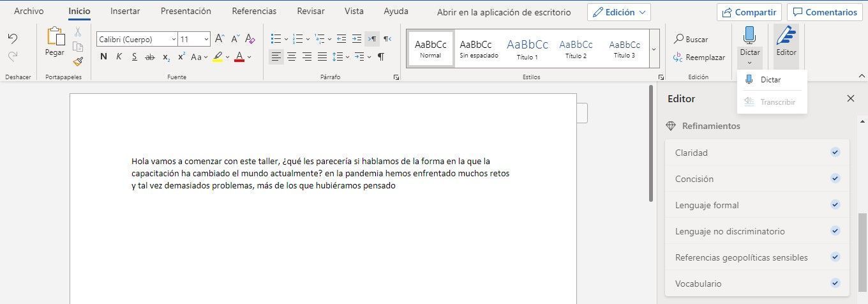Image resolution: width=868 pixels, height=304 pixels.
Task: Apply the yellow highlight color
Action: 218,57
